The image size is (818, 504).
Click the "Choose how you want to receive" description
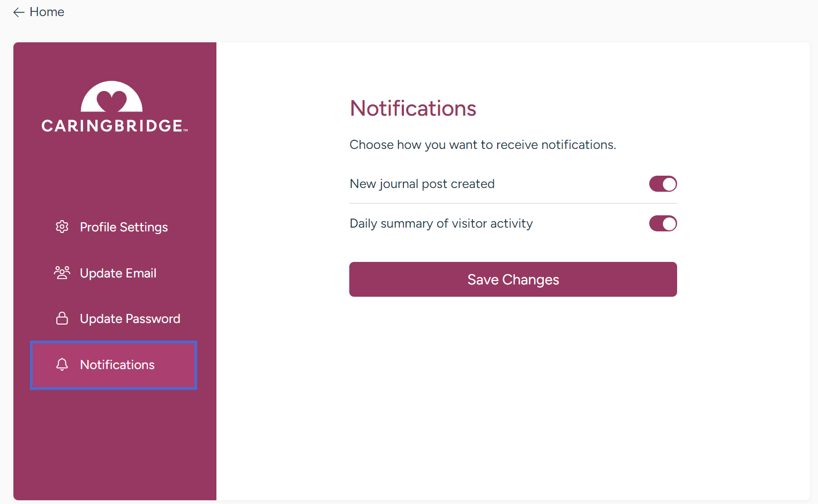pos(482,145)
